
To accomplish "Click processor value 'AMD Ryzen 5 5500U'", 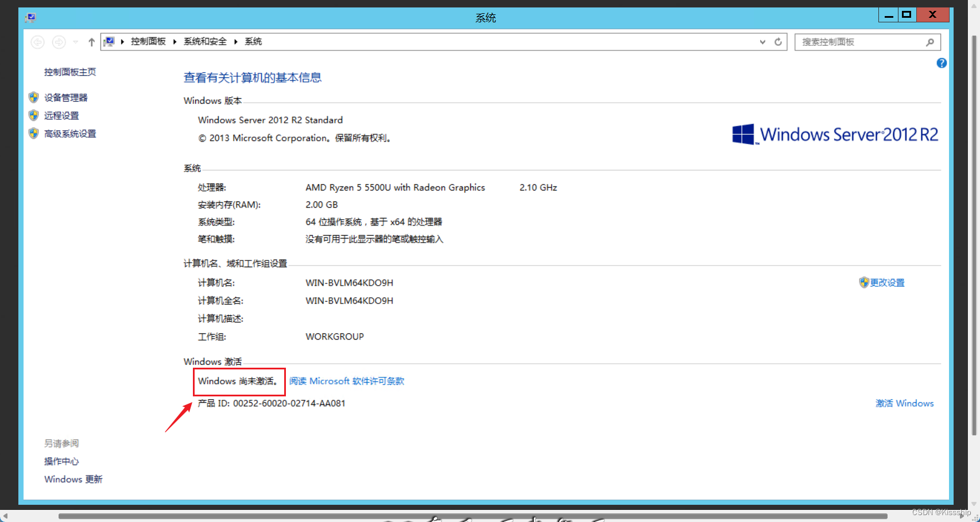I will click(x=395, y=188).
